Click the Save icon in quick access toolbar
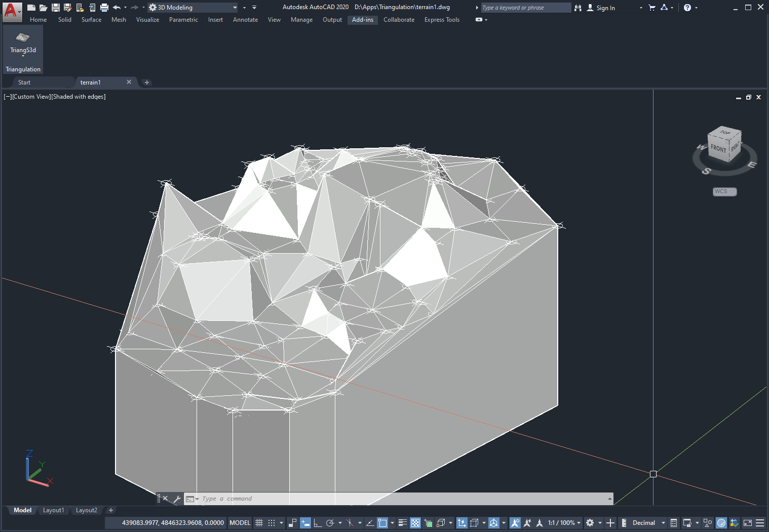This screenshot has width=769, height=532. [x=56, y=8]
